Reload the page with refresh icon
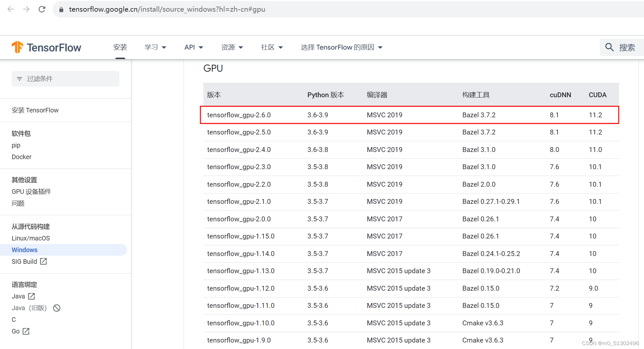This screenshot has width=644, height=349. tap(42, 9)
